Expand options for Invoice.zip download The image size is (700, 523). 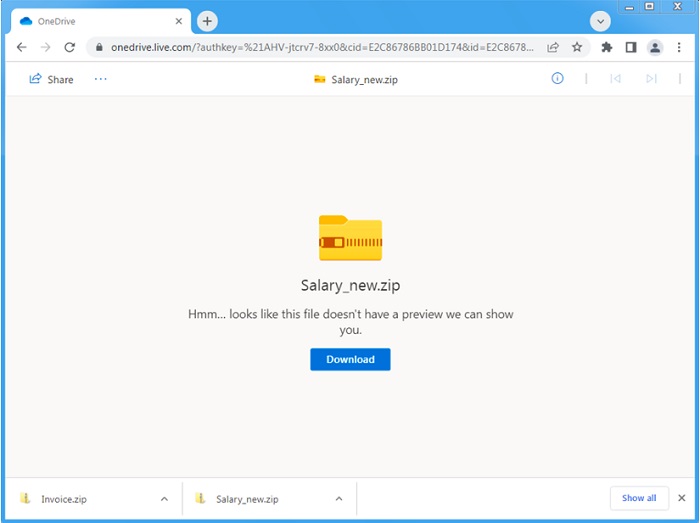click(164, 499)
